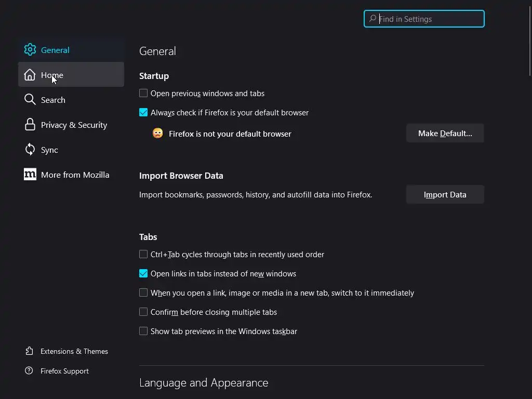The width and height of the screenshot is (532, 399).
Task: Enable Open previous windows and tabs
Action: pyautogui.click(x=143, y=94)
